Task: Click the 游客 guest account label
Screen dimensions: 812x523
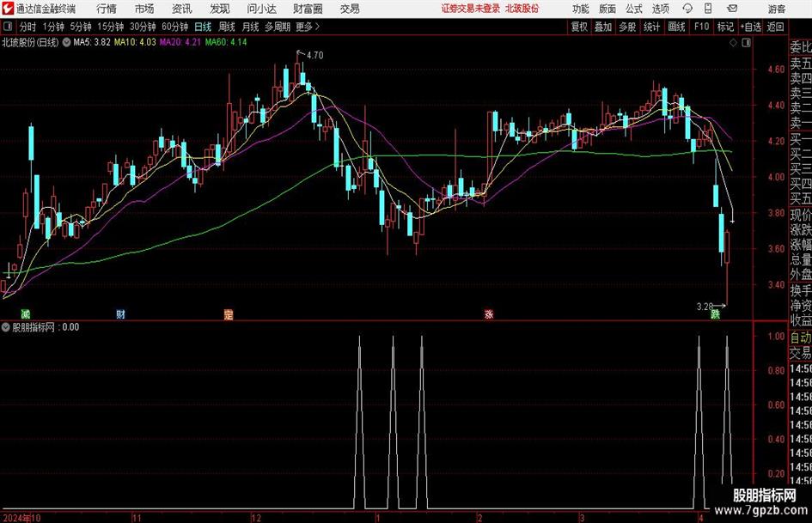Action: 776,9
